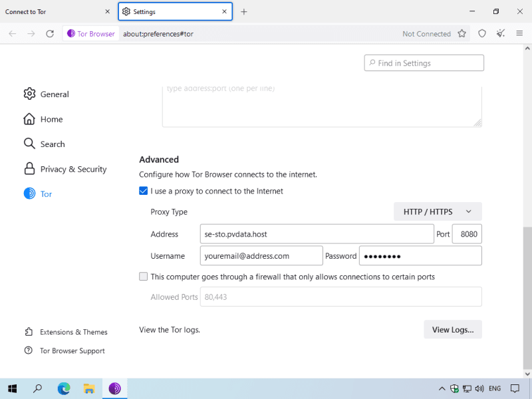
Task: Uncheck I use a proxy checkbox
Action: pyautogui.click(x=143, y=191)
